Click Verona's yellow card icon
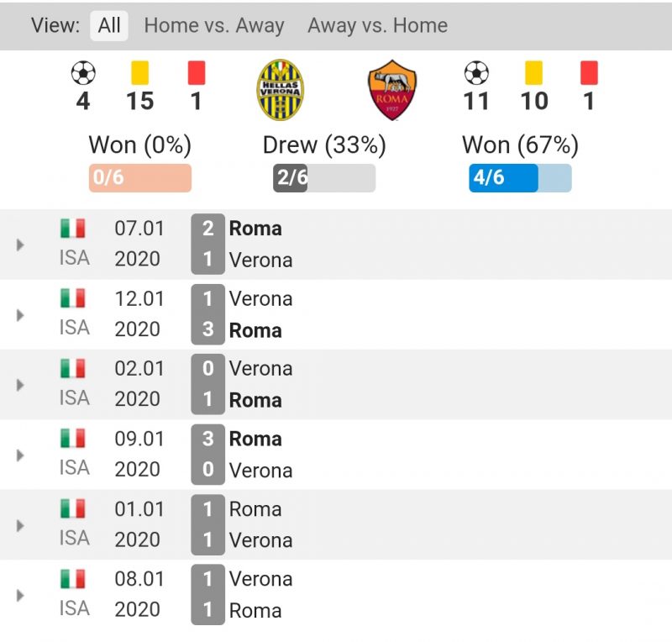 click(139, 73)
